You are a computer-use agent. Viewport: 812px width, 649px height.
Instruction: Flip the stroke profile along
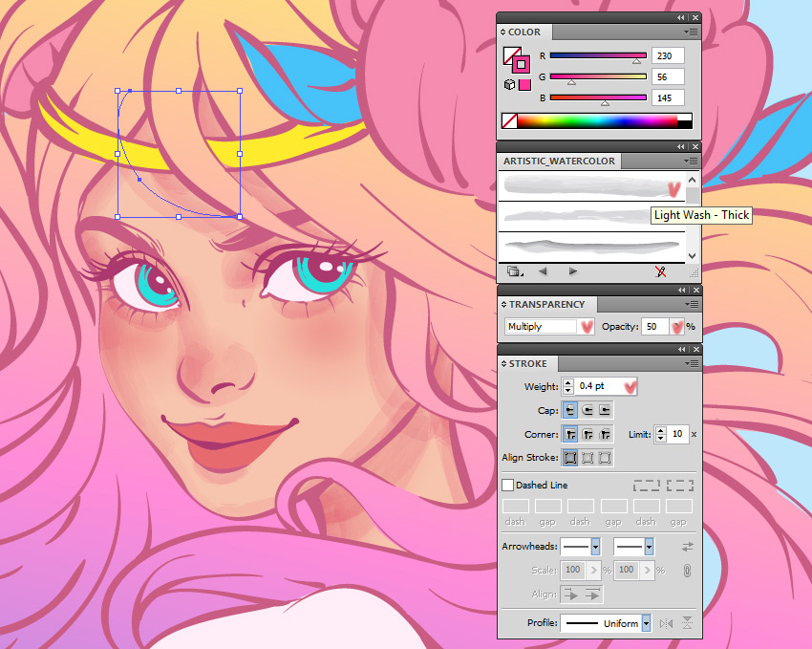point(666,623)
